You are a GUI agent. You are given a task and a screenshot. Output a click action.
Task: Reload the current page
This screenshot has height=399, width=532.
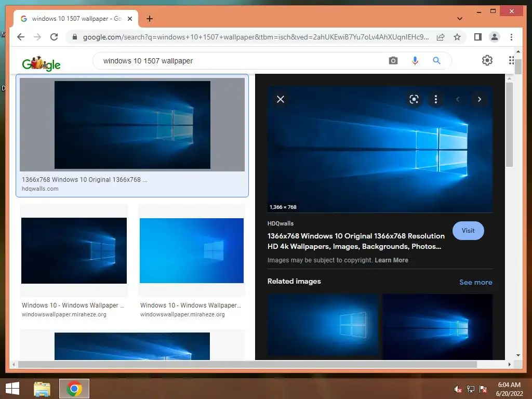point(54,37)
